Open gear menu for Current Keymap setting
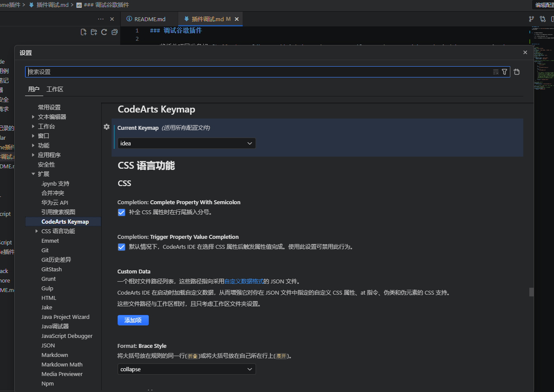 click(x=106, y=127)
